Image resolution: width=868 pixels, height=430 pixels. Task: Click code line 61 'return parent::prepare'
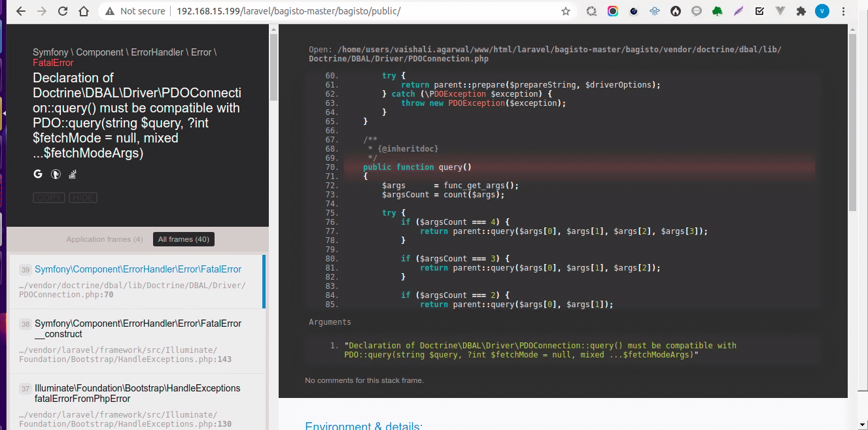point(530,85)
